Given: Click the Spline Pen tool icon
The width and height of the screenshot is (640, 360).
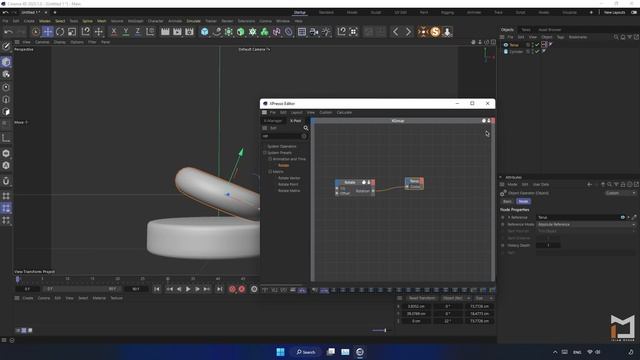Looking at the screenshot, I should pyautogui.click(x=217, y=31).
